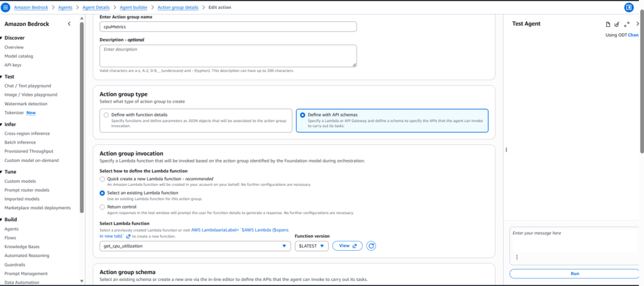Viewport: 644px width, 286px height.
Task: Select 'Quick create a new Lambda function'
Action: coord(103,179)
